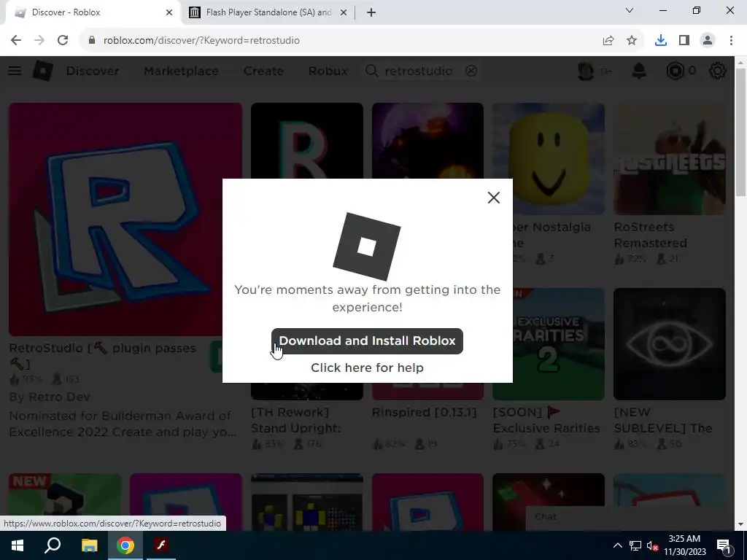Reload the Roblox page
747x560 pixels.
63,41
